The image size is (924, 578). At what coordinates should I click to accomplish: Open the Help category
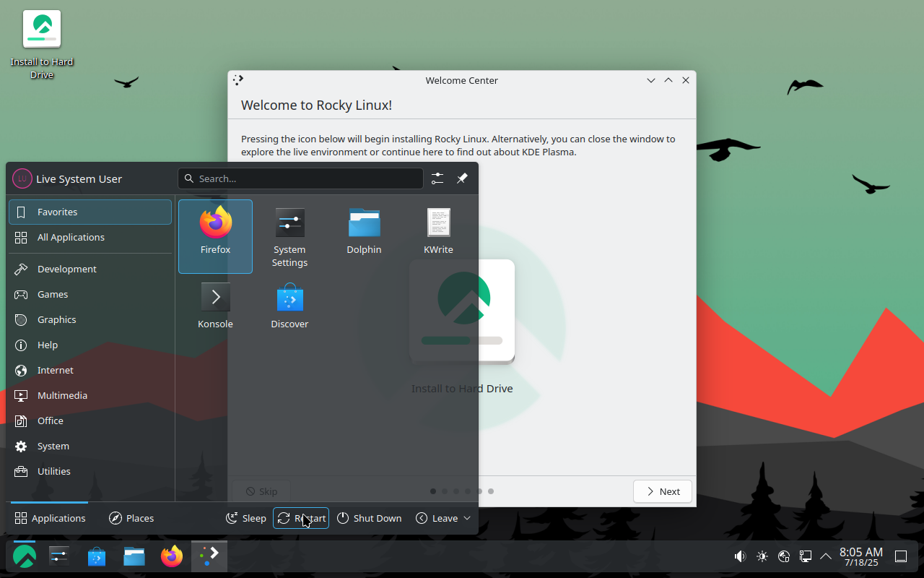pos(90,345)
